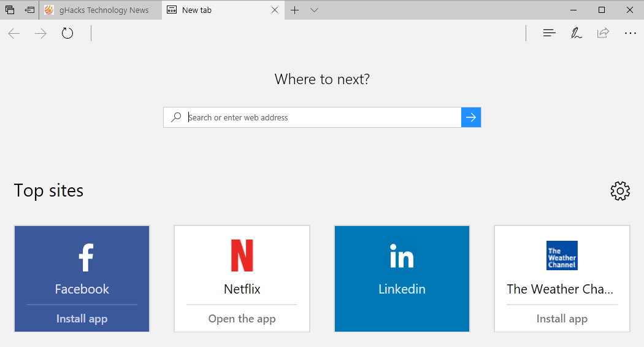Go forward to next page

[x=40, y=33]
